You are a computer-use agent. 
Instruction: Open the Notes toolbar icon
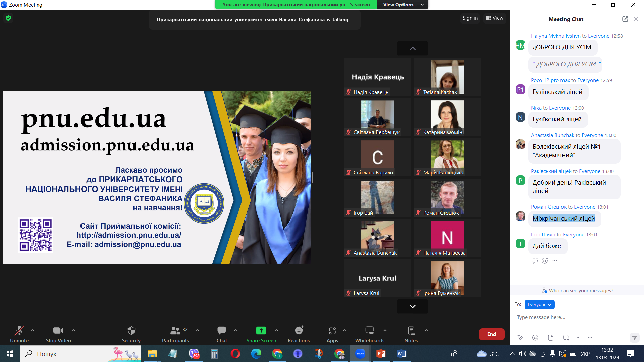(x=411, y=331)
